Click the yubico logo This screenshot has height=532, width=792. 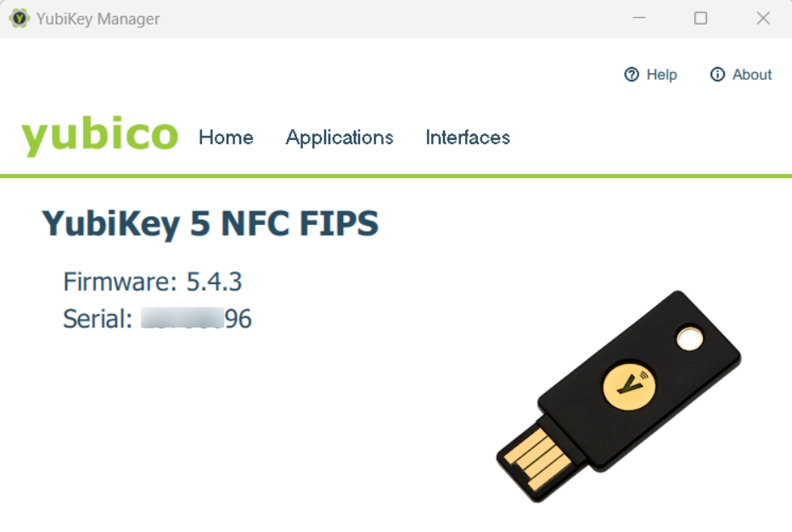[x=100, y=135]
